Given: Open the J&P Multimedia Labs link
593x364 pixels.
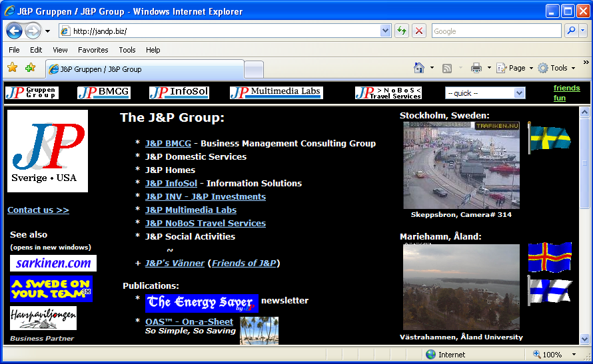Looking at the screenshot, I should point(191,210).
